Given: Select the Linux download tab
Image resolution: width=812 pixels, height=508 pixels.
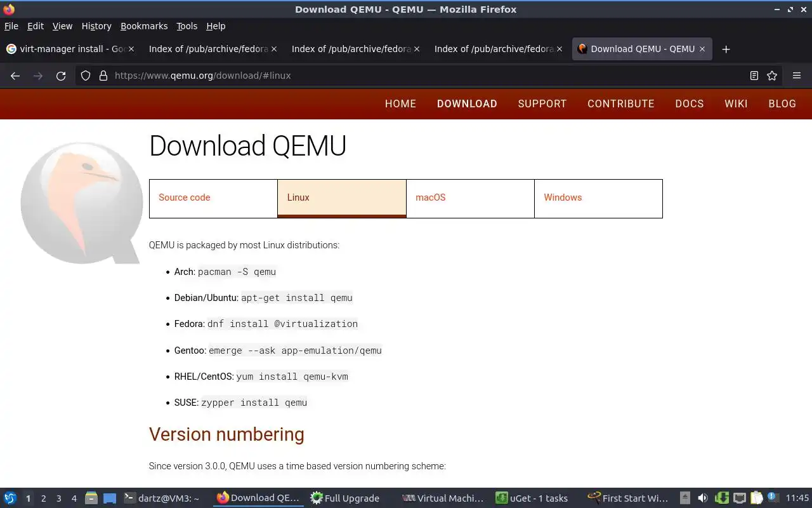Looking at the screenshot, I should point(342,198).
